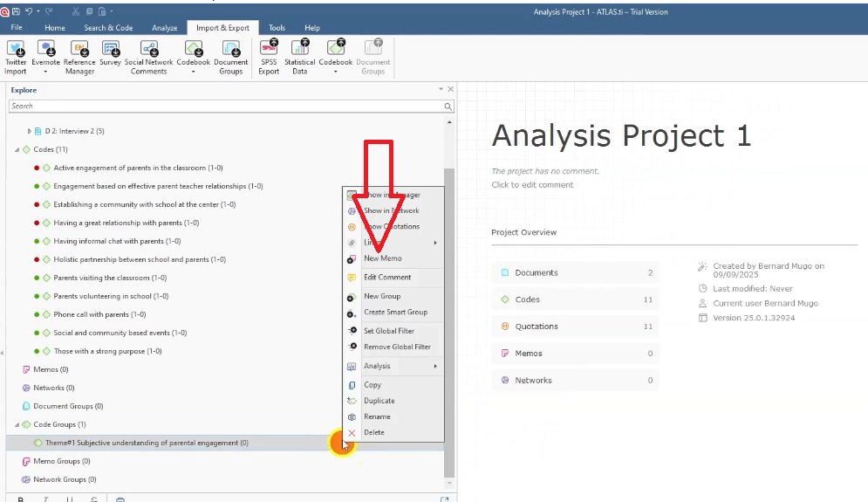This screenshot has height=502, width=868.
Task: Choose New Memo from context menu
Action: click(x=382, y=258)
